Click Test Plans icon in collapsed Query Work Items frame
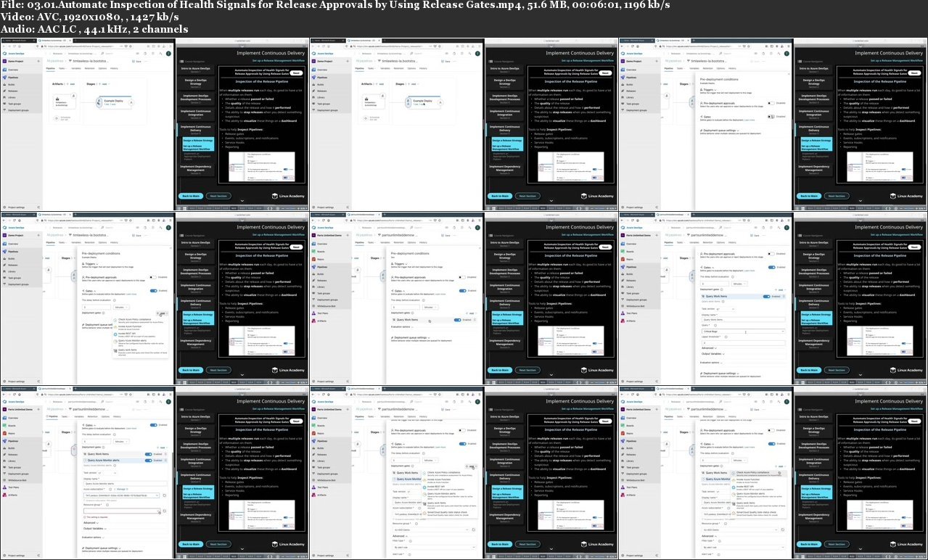This screenshot has height=560, width=928. point(313,313)
